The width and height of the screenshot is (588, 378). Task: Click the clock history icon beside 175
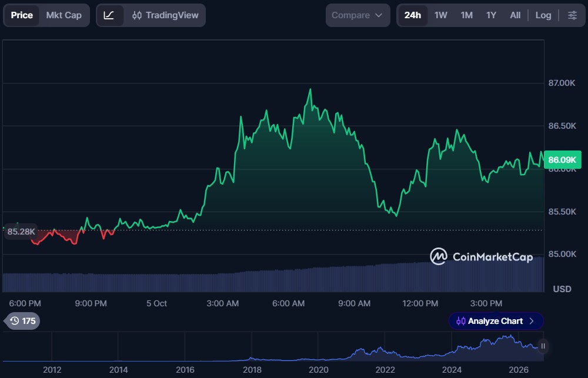click(x=15, y=321)
